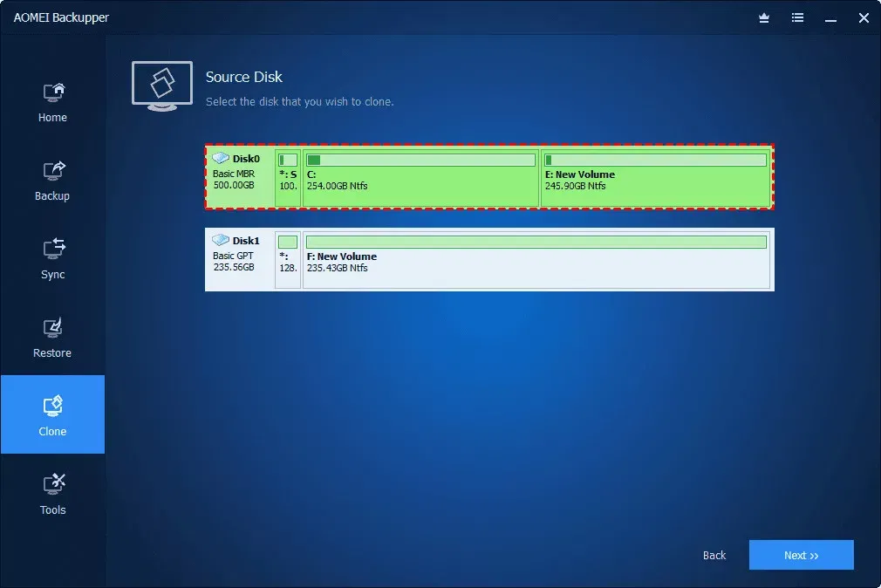Select F: New Volume 235.43GB partition
The height and width of the screenshot is (588, 881).
click(536, 259)
